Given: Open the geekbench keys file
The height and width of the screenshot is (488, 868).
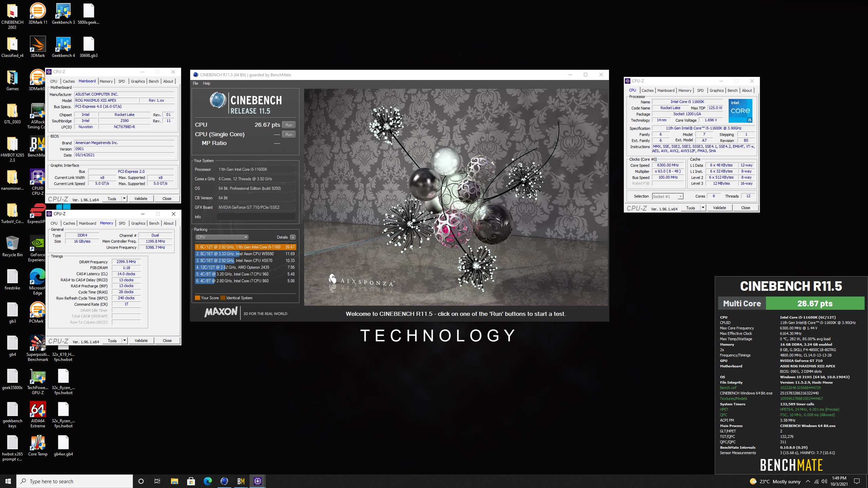Looking at the screenshot, I should 12,415.
